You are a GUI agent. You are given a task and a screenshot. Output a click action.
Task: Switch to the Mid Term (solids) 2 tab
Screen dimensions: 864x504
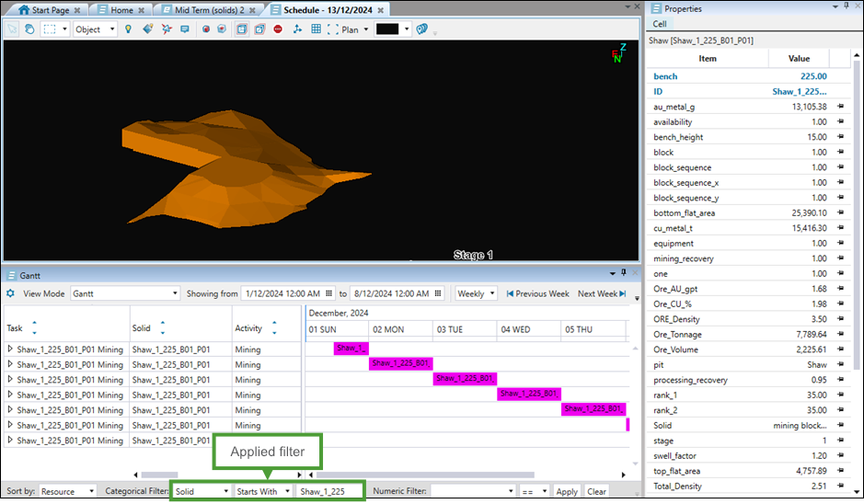coord(207,9)
